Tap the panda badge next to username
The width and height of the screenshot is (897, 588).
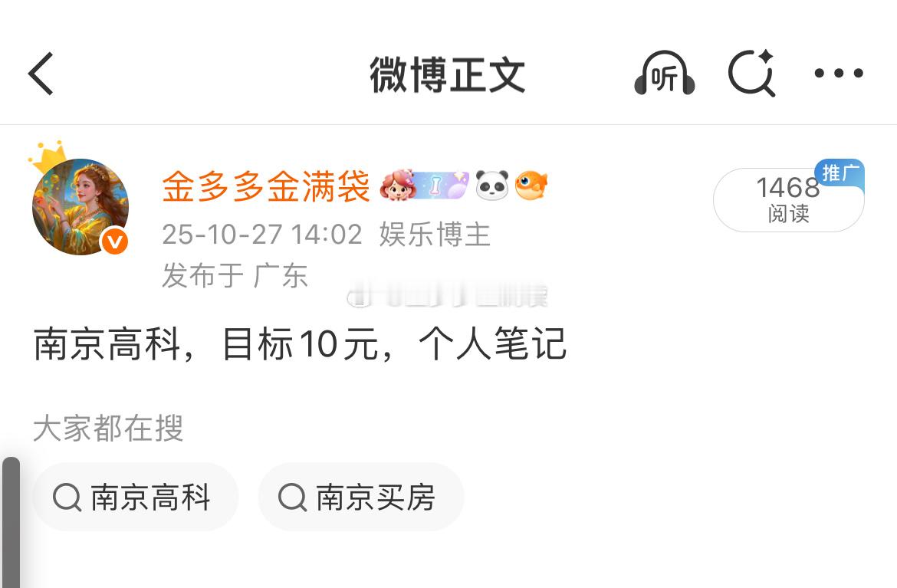pyautogui.click(x=492, y=185)
